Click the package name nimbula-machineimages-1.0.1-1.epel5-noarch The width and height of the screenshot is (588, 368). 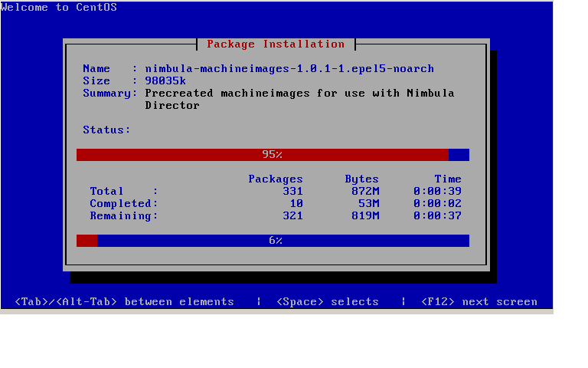click(x=289, y=69)
